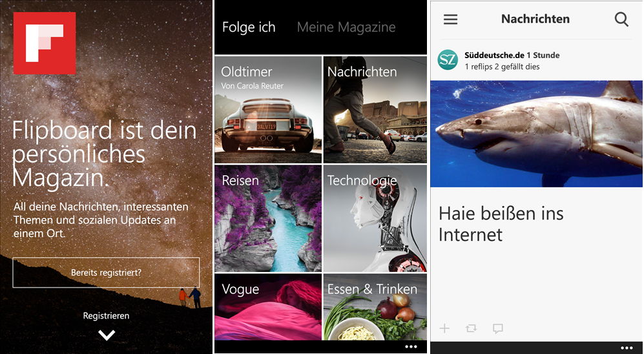The width and height of the screenshot is (644, 354).
Task: Switch to the Folge ich tab
Action: (249, 27)
